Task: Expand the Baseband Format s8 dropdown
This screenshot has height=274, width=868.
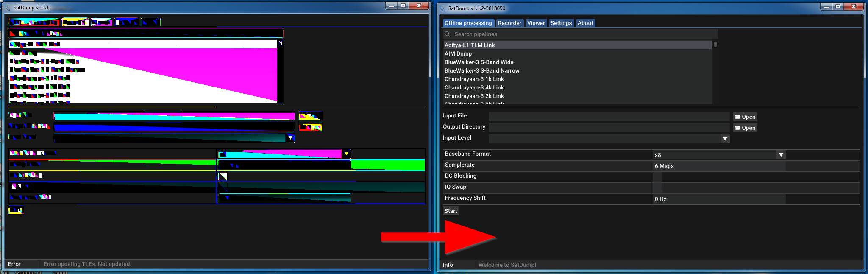Action: (x=781, y=155)
